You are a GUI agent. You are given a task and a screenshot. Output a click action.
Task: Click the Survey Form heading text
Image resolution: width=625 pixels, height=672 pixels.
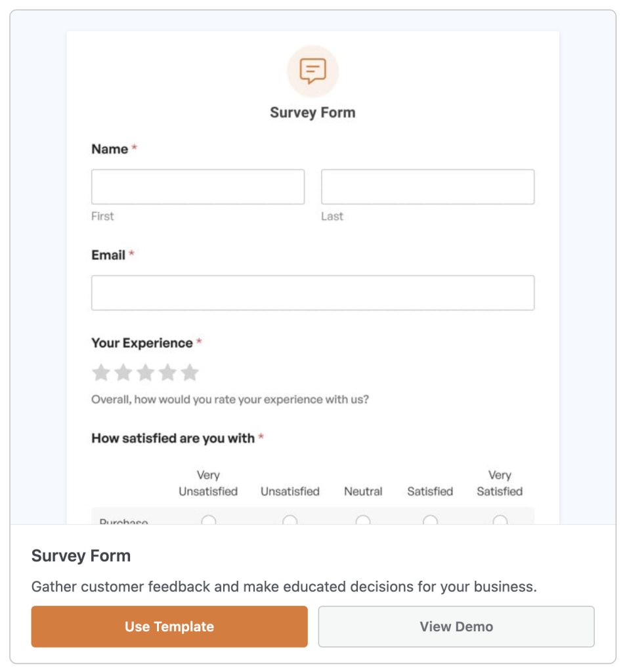pos(313,112)
